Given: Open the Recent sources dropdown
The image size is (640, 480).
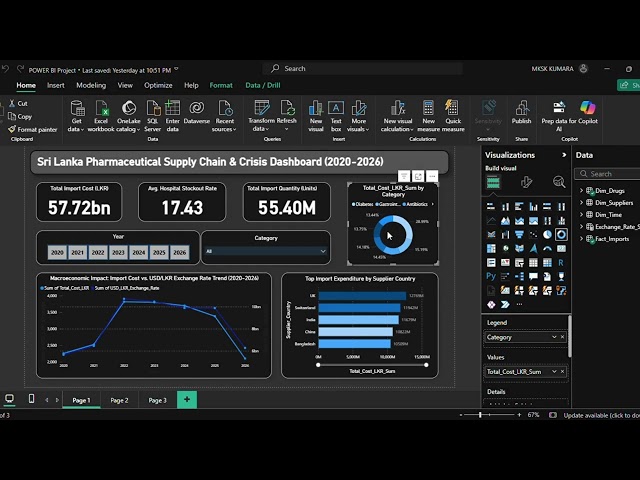Looking at the screenshot, I should [224, 116].
